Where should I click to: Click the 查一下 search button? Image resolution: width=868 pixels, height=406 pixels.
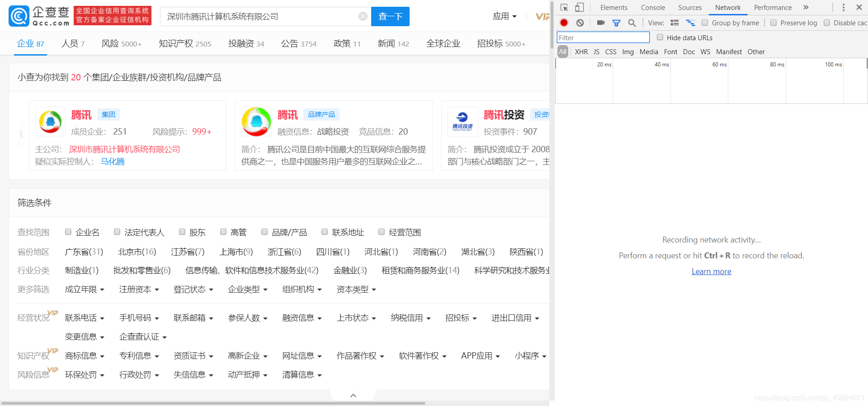coord(390,16)
